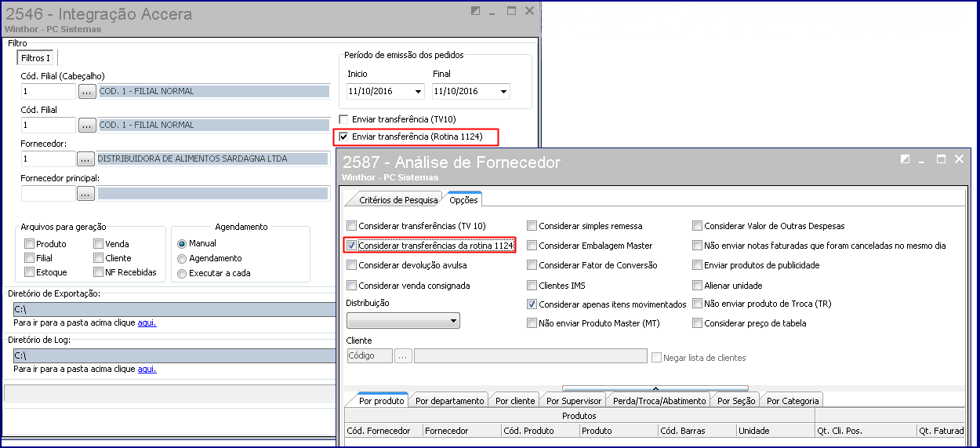
Task: Enable Considerar simples remessa
Action: (532, 225)
